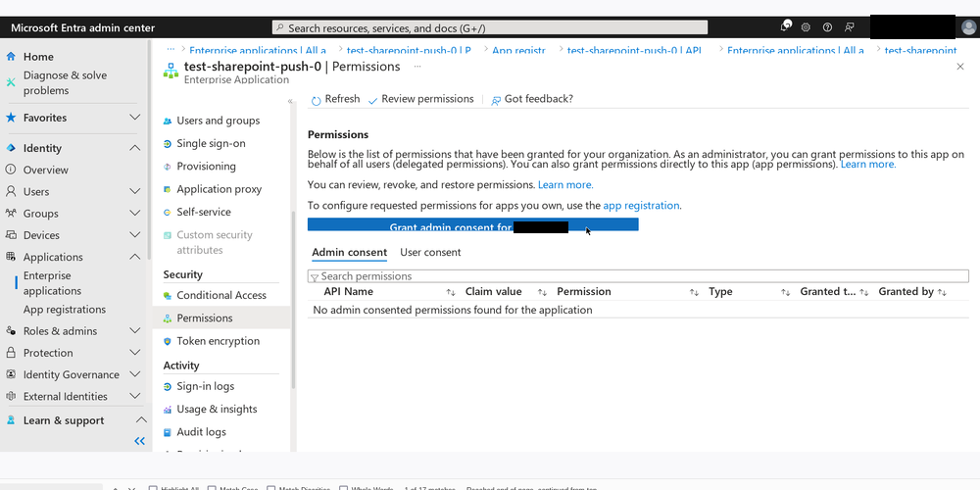Screen dimensions: 980x490
Task: Open the user account avatar
Action: click(x=968, y=27)
